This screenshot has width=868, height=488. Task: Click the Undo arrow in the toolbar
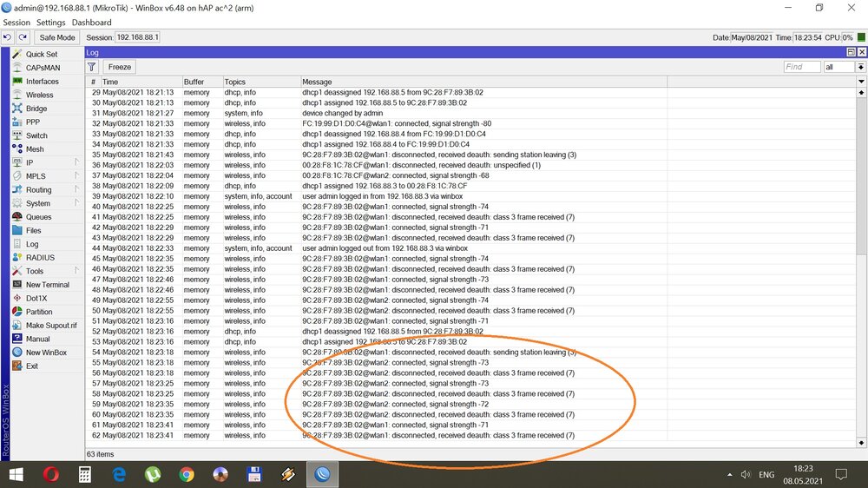point(7,37)
